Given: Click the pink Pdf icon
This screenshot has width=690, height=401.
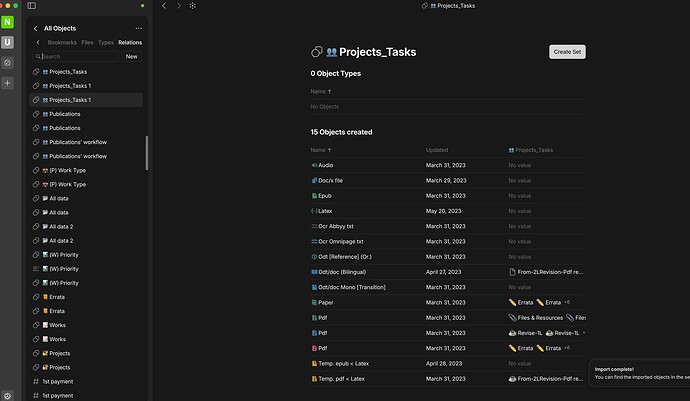Looking at the screenshot, I should tap(314, 348).
